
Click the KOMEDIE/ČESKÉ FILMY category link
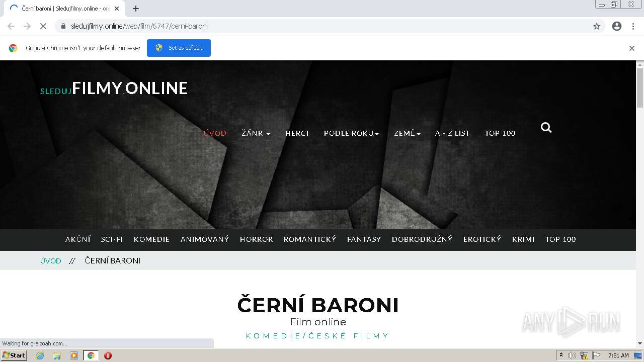pyautogui.click(x=317, y=336)
